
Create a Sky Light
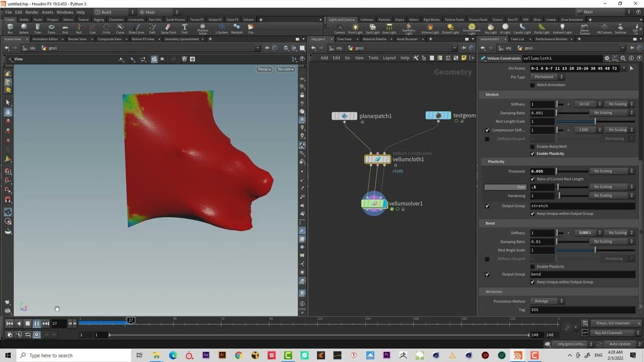pos(491,29)
